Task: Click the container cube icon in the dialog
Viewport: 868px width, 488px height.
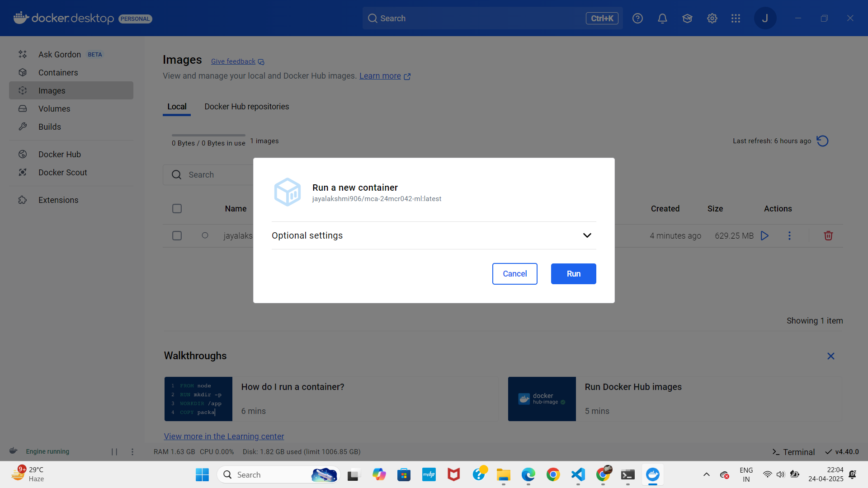Action: click(x=288, y=192)
